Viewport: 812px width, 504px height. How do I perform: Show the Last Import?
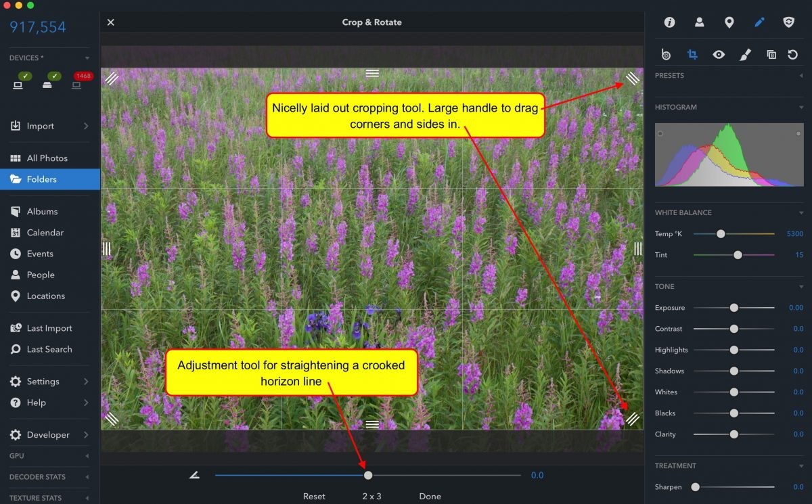(50, 328)
